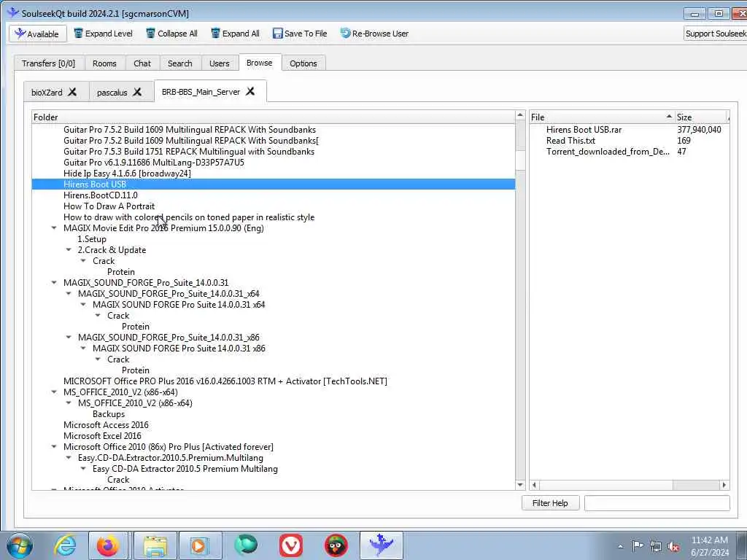The width and height of the screenshot is (747, 560).
Task: Select Guitar Pro v6.1.9.11686 MultiLang folder
Action: [x=154, y=163]
